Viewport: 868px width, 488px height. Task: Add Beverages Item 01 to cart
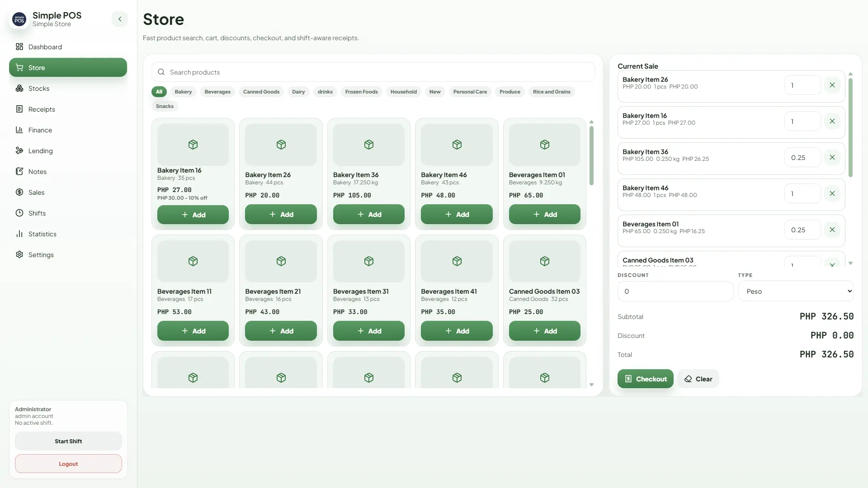(545, 214)
